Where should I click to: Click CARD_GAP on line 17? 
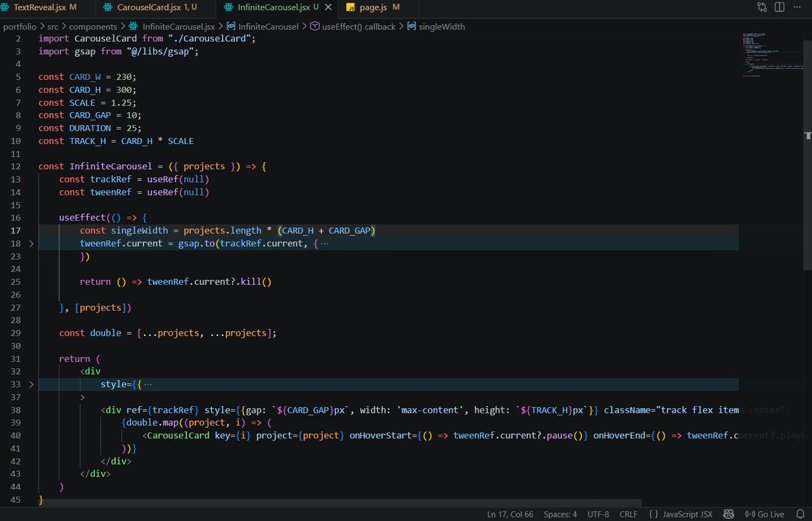349,231
